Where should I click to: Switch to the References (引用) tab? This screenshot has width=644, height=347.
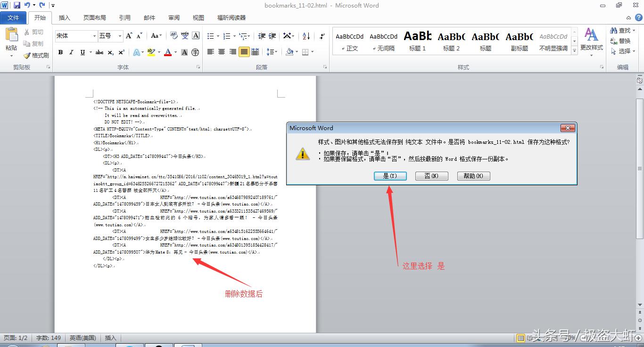point(125,18)
